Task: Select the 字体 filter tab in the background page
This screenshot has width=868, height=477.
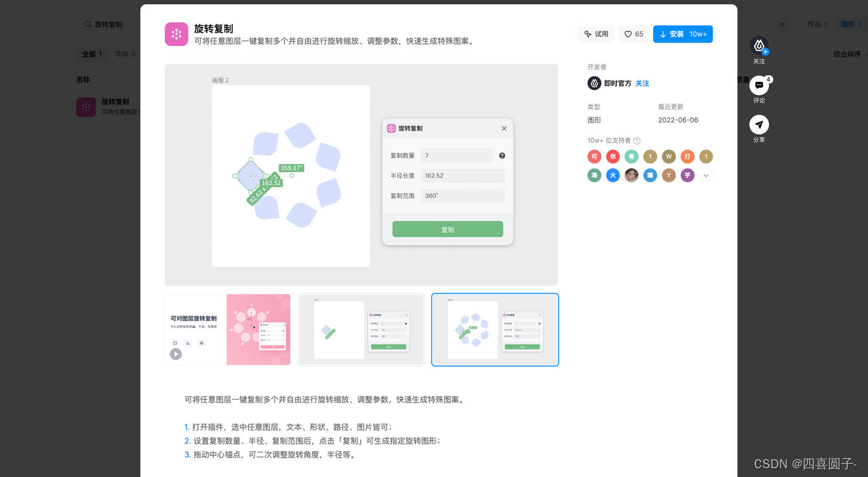Action: [125, 54]
